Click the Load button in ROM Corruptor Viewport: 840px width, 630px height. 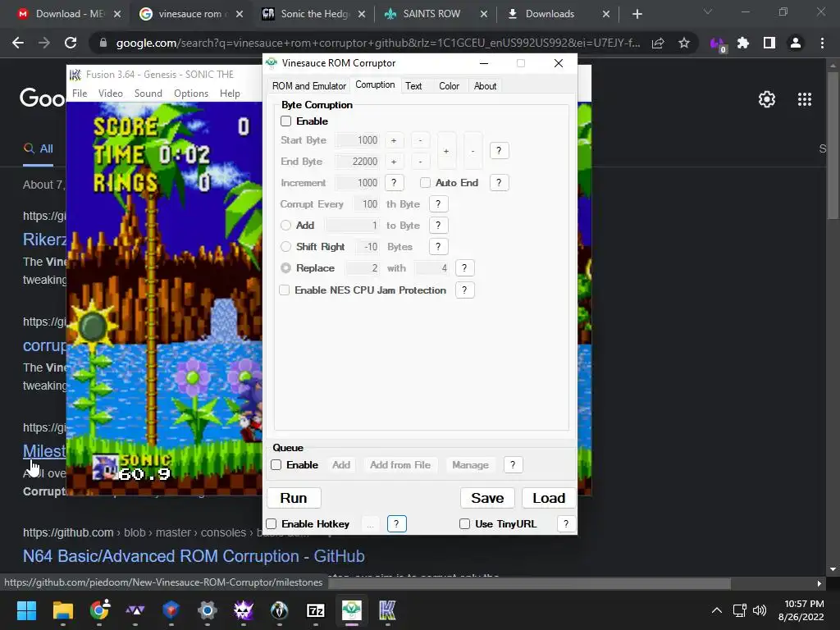pos(549,498)
